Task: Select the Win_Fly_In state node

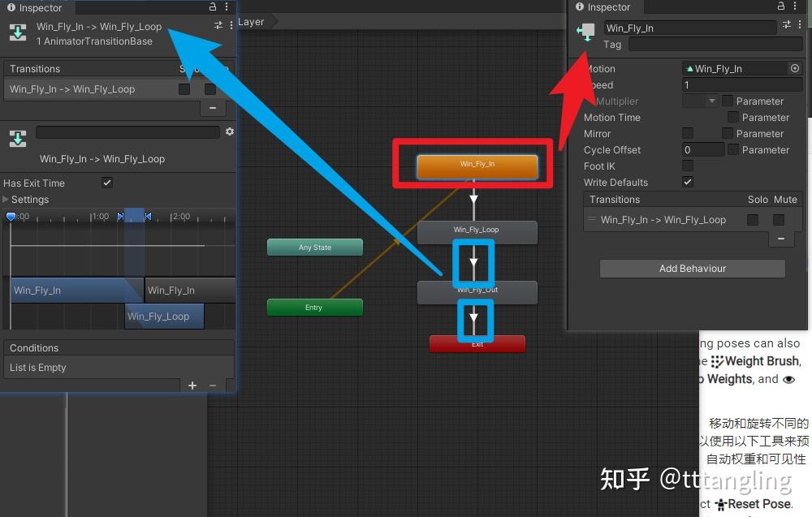Action: tap(477, 166)
